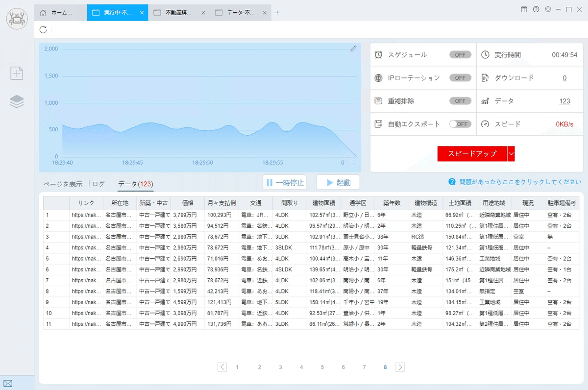This screenshot has height=390, width=588.
Task: Click the red スピードアップ button
Action: 472,153
